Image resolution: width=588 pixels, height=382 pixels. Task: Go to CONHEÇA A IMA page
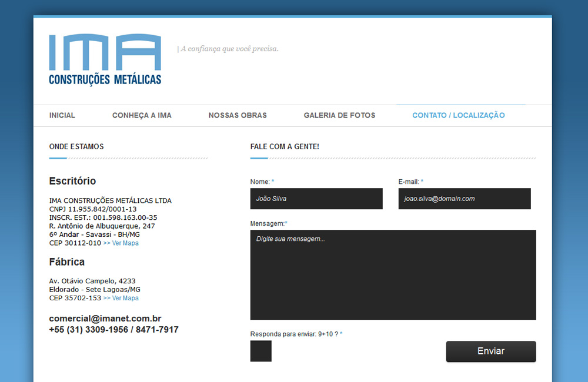coord(142,115)
